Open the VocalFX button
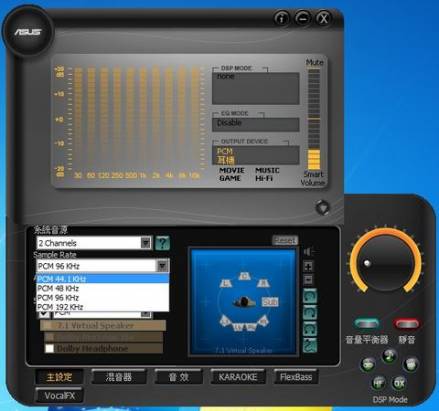This screenshot has width=439, height=411. [59, 396]
